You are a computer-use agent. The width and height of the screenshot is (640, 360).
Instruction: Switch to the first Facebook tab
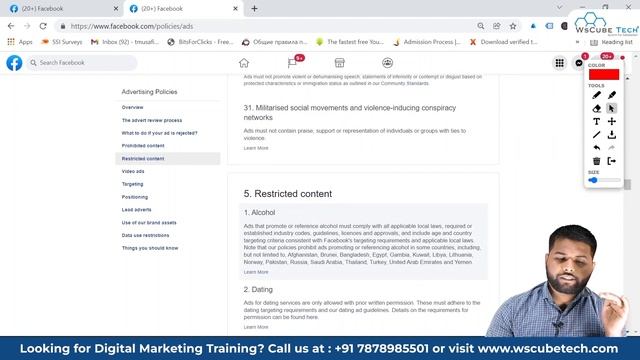point(62,9)
